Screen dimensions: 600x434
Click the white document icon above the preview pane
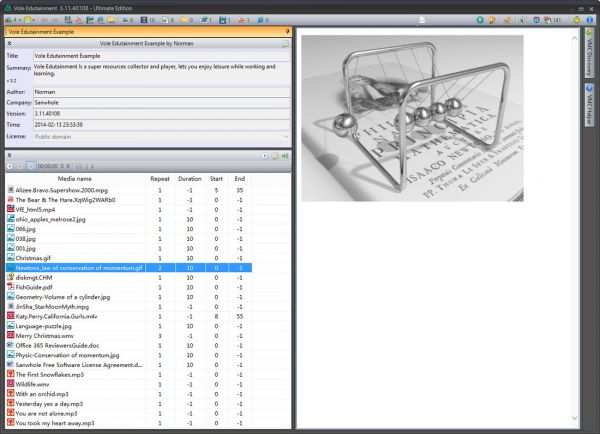click(x=422, y=20)
